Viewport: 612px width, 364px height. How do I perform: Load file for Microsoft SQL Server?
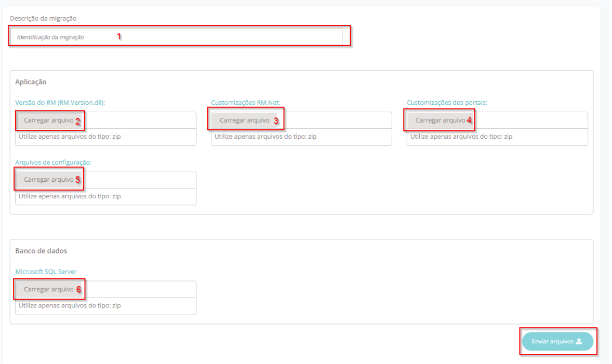pyautogui.click(x=49, y=289)
